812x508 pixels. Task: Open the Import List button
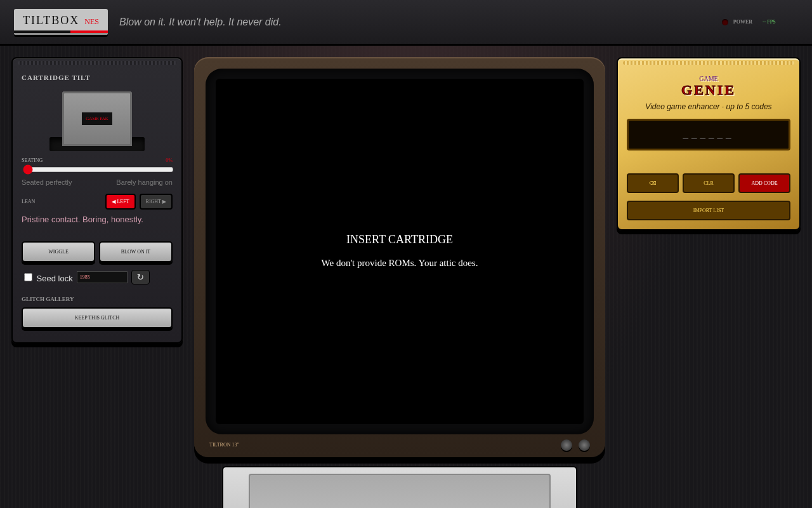click(x=709, y=210)
